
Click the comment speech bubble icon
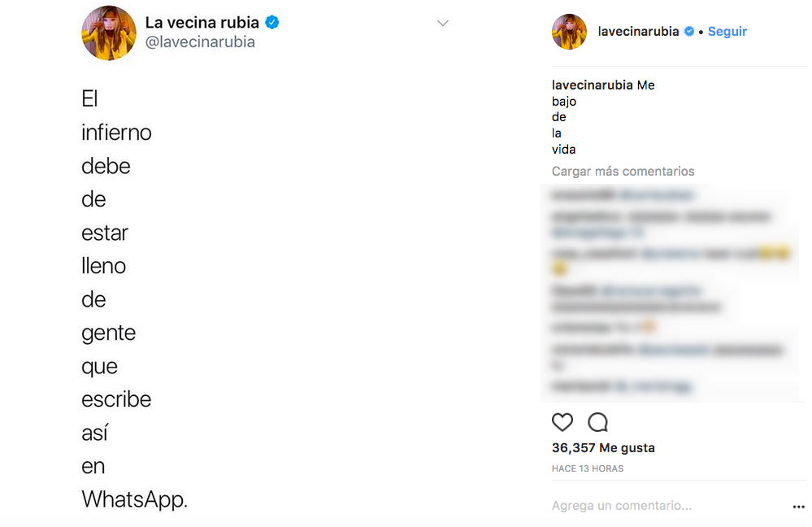[598, 422]
